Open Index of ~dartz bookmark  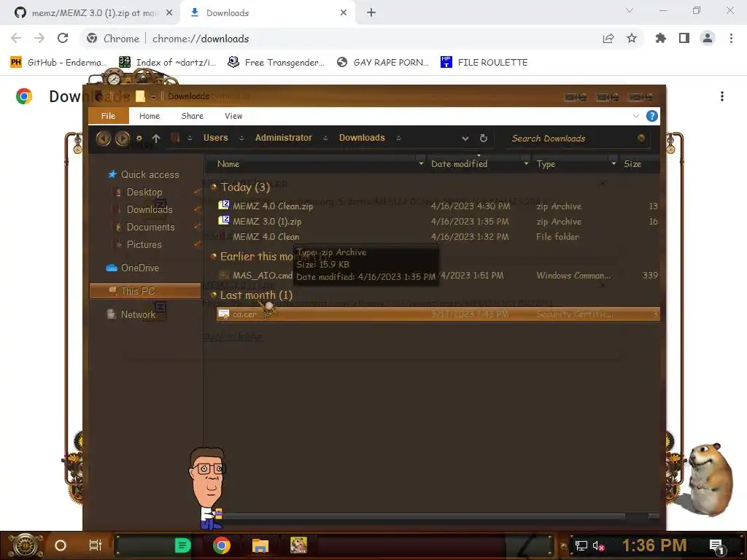pos(167,63)
